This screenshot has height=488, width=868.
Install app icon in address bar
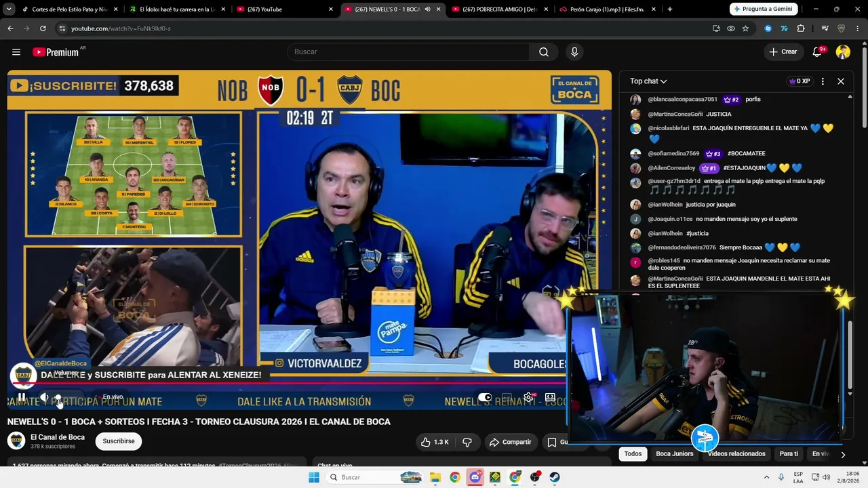tap(716, 28)
